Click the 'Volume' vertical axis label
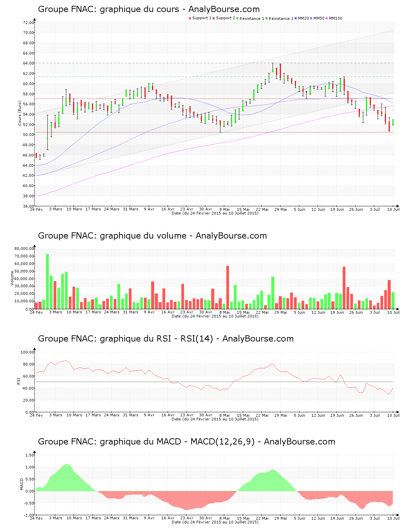Image resolution: width=412 pixels, height=532 pixels. (x=12, y=278)
